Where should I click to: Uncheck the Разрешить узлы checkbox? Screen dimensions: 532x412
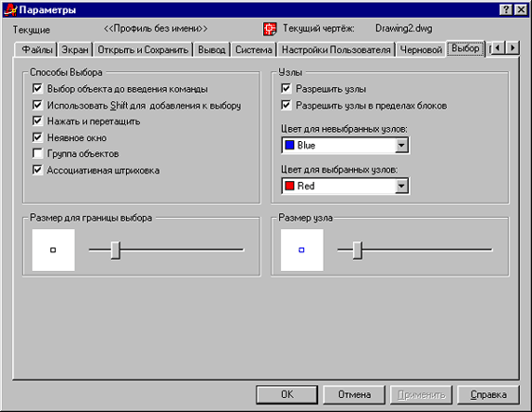coord(286,89)
